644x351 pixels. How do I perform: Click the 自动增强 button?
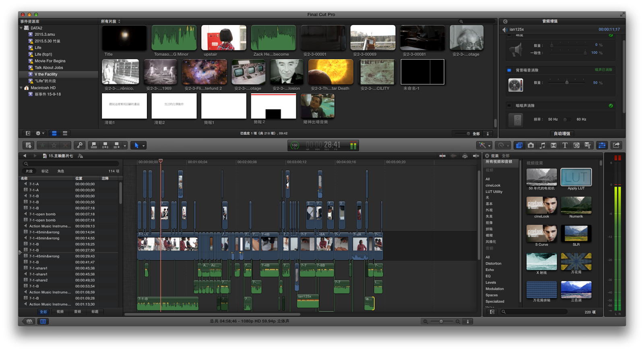point(561,133)
